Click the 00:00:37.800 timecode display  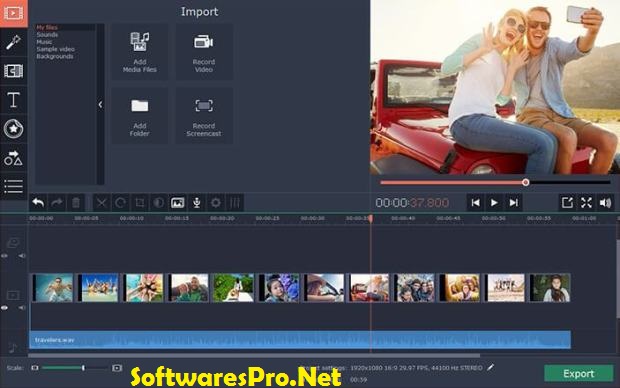(x=412, y=203)
